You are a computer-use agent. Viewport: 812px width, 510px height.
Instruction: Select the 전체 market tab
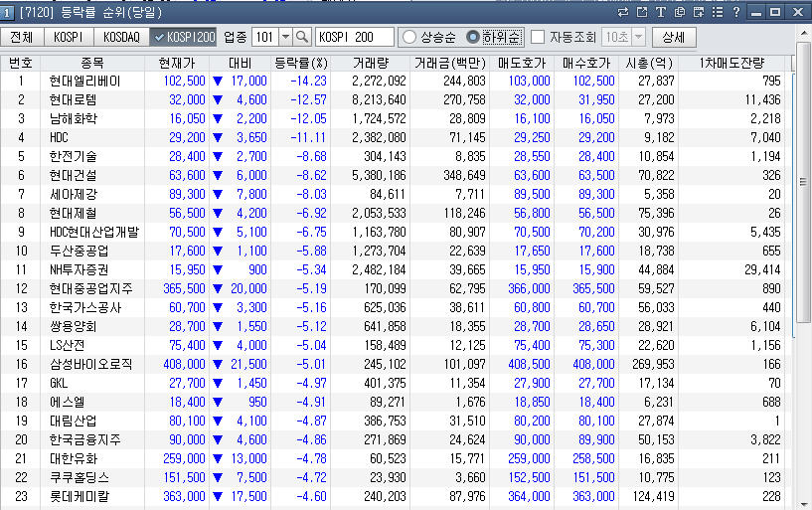(x=22, y=37)
